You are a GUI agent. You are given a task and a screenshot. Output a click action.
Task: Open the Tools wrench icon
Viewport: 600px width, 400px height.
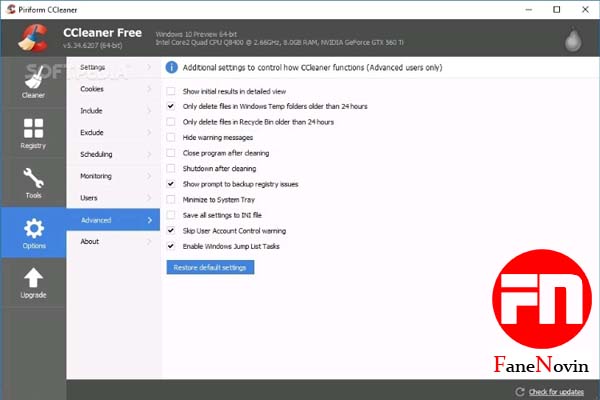[x=33, y=178]
